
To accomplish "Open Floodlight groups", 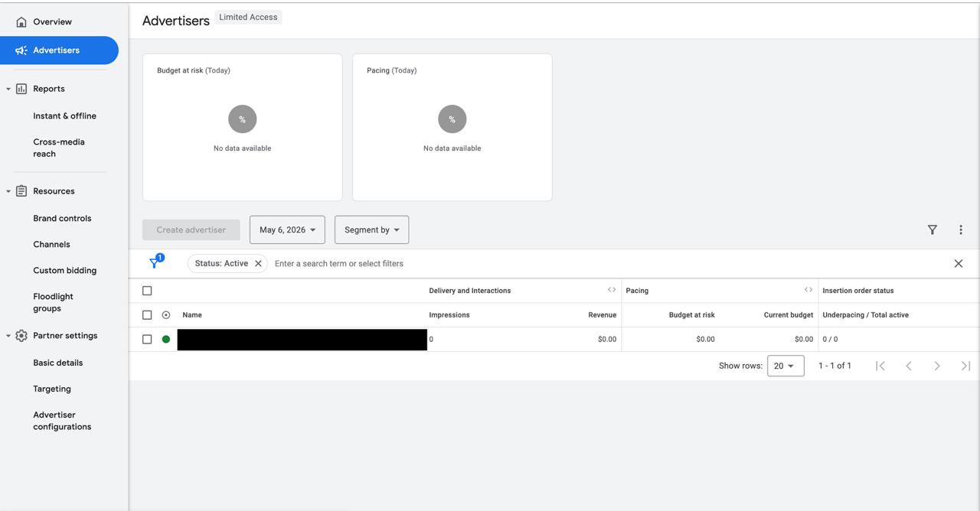I will [x=53, y=302].
